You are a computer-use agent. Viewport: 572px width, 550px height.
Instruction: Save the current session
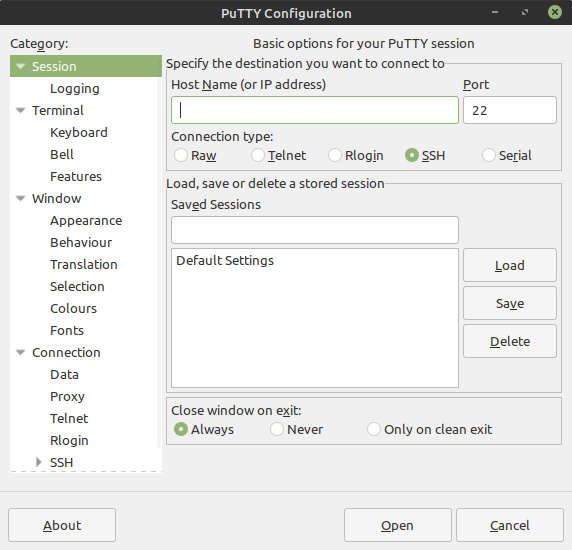tap(510, 303)
